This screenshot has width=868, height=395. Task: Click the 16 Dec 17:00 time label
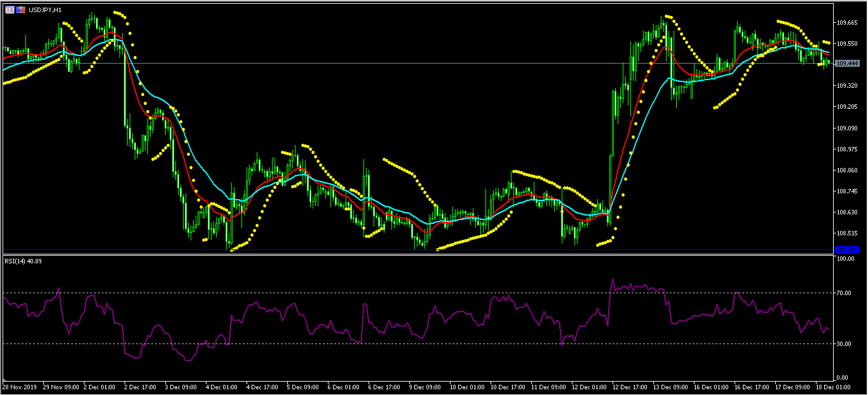[x=752, y=387]
